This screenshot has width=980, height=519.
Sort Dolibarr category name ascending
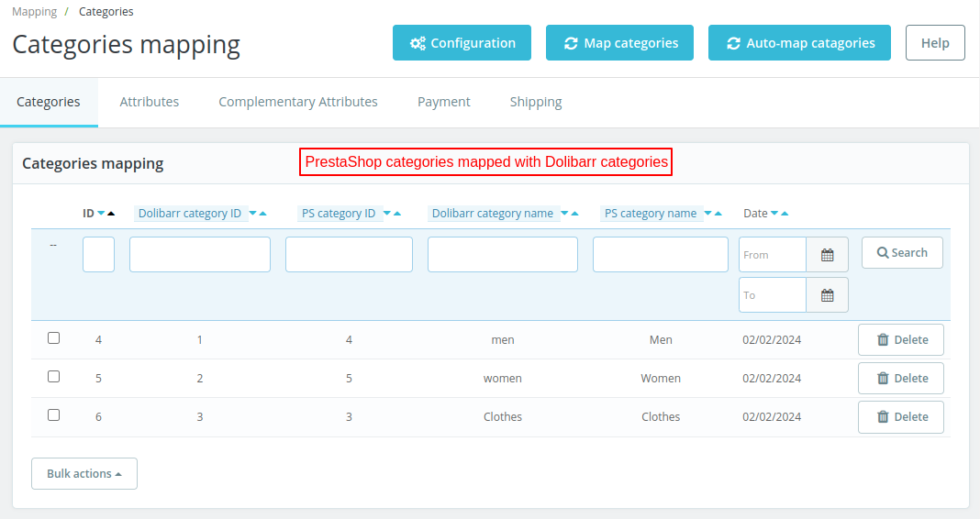tap(575, 214)
